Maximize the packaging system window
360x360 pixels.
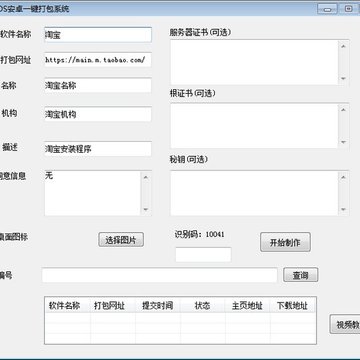pyautogui.click(x=349, y=9)
